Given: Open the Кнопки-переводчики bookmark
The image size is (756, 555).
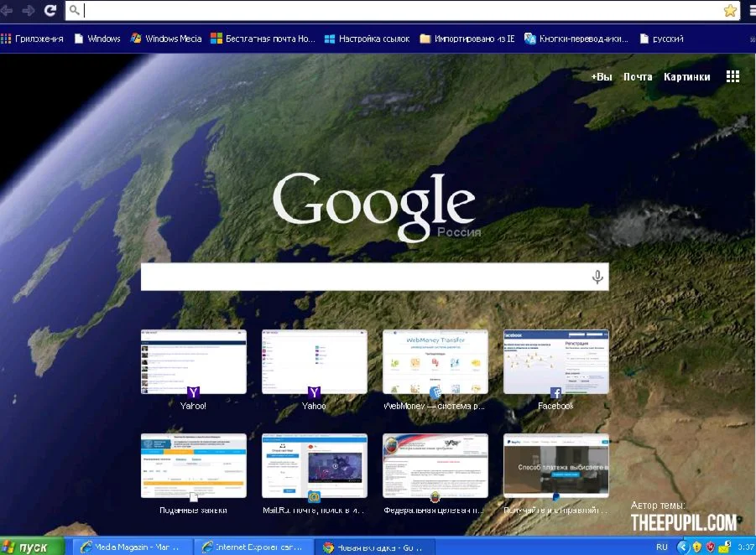Looking at the screenshot, I should pos(576,39).
